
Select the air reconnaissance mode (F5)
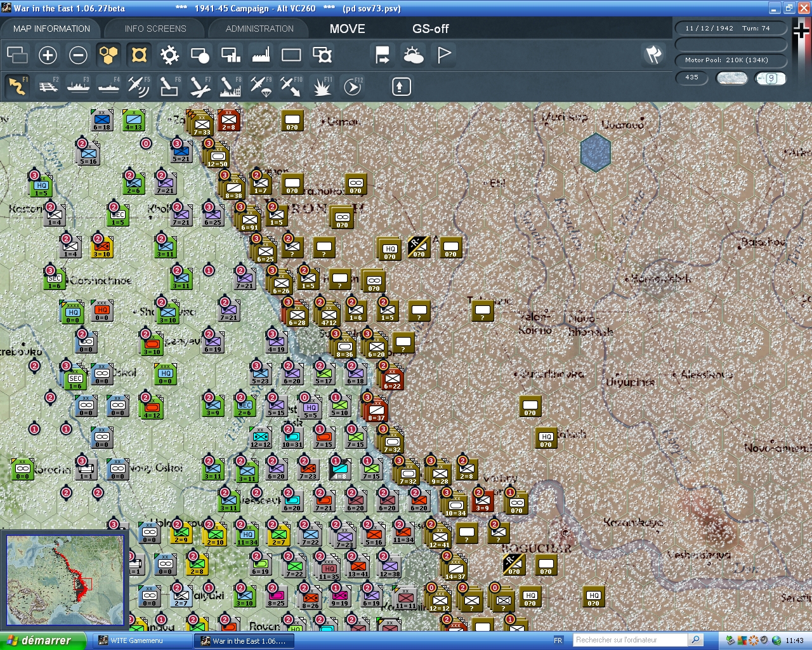pos(139,86)
